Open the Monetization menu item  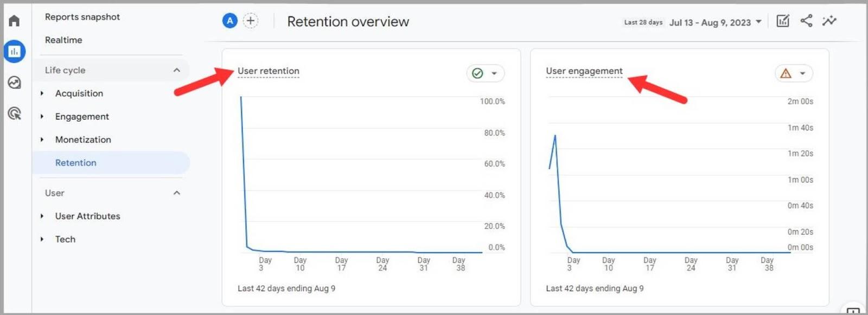(83, 140)
